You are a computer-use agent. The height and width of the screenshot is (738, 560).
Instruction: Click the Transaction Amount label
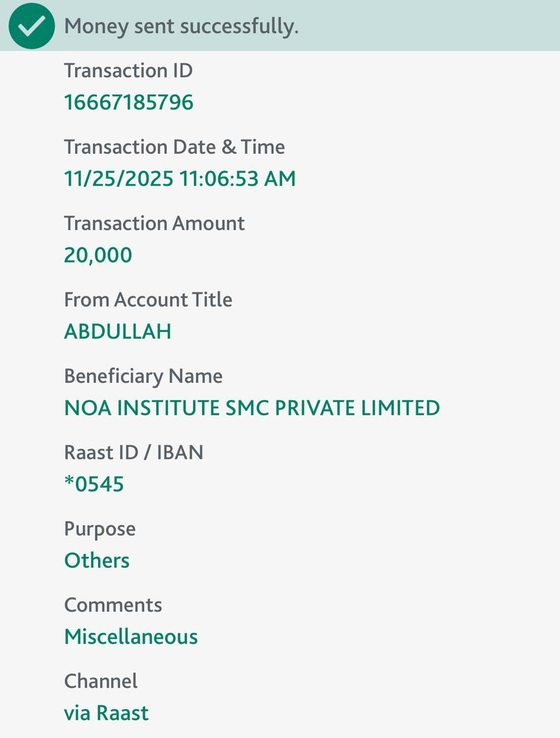154,223
